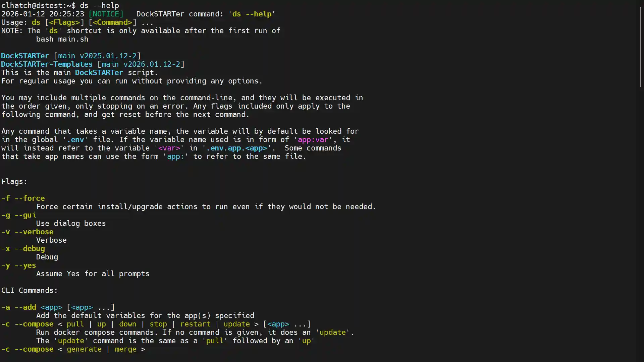
Task: Select the [NOTICE] log level label
Action: pos(106,14)
